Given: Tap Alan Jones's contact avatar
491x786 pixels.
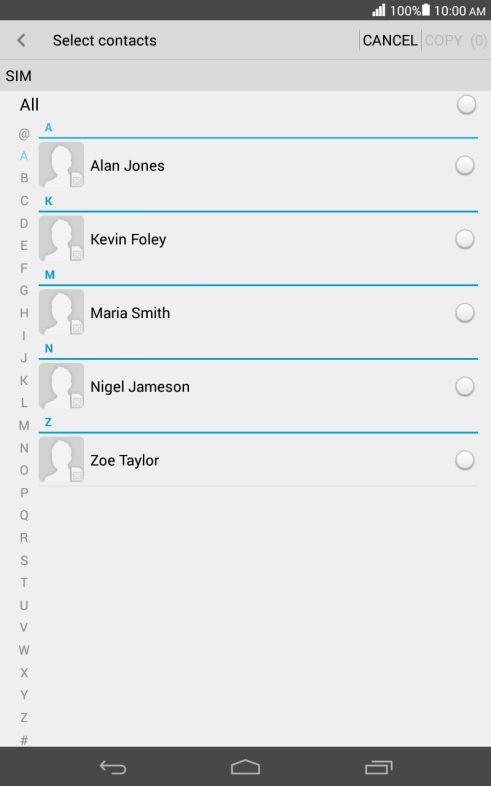Looking at the screenshot, I should point(61,164).
